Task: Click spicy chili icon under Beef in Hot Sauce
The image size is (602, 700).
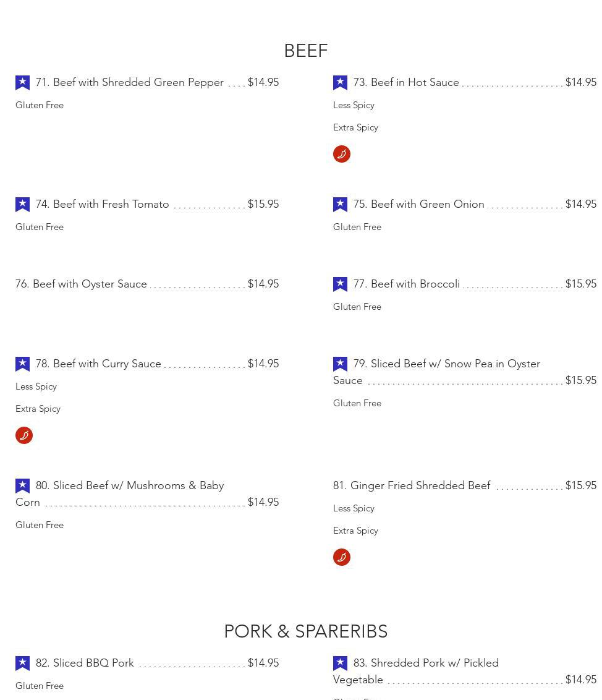Action: [342, 154]
